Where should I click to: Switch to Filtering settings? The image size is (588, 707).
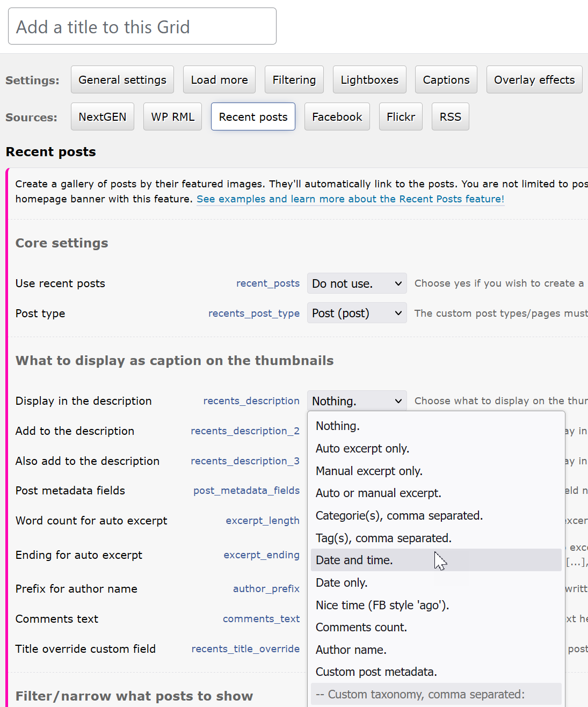(294, 80)
